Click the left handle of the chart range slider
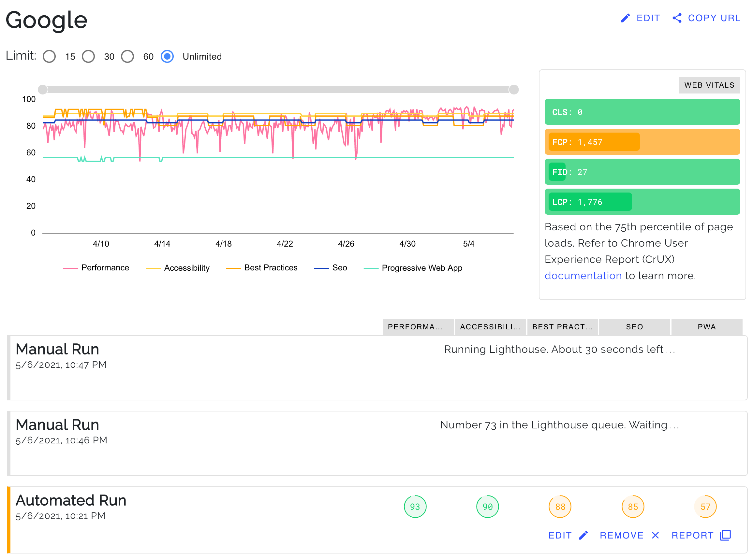753x560 pixels. click(43, 90)
